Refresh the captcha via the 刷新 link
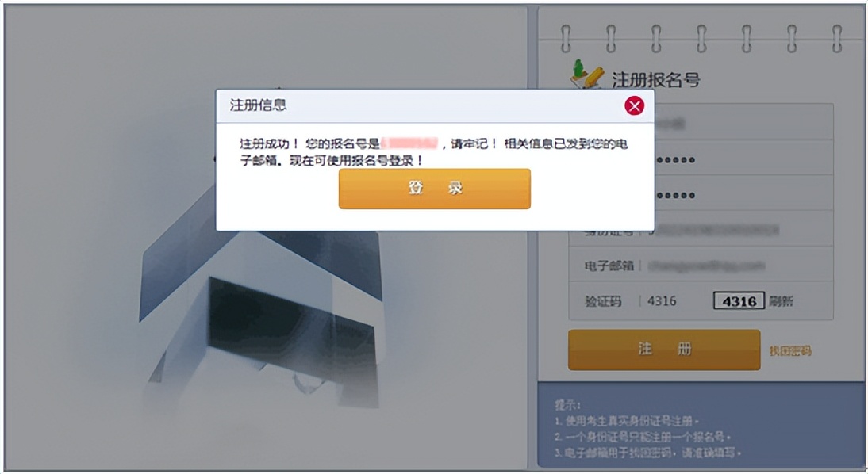The height and width of the screenshot is (474, 868). (781, 301)
